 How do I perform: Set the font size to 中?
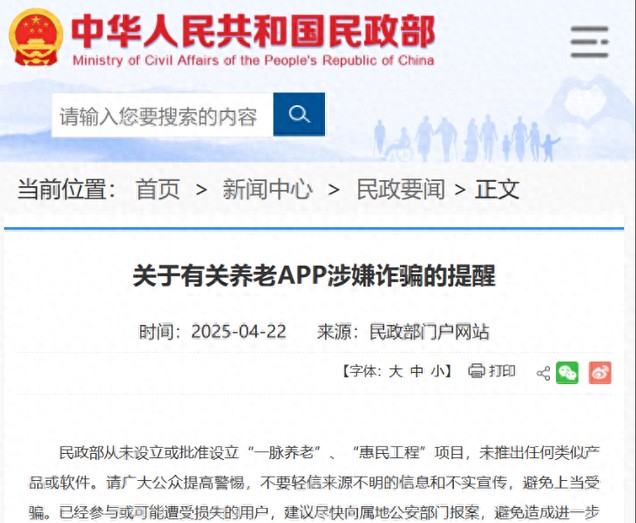(417, 371)
